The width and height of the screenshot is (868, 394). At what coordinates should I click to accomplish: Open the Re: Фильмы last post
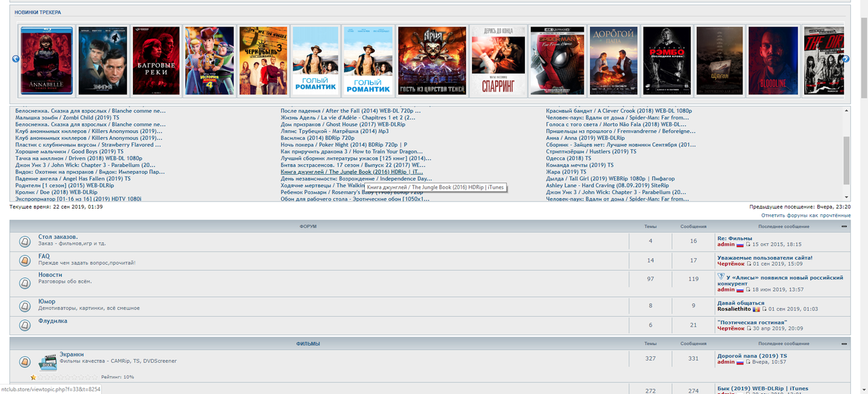(x=734, y=238)
